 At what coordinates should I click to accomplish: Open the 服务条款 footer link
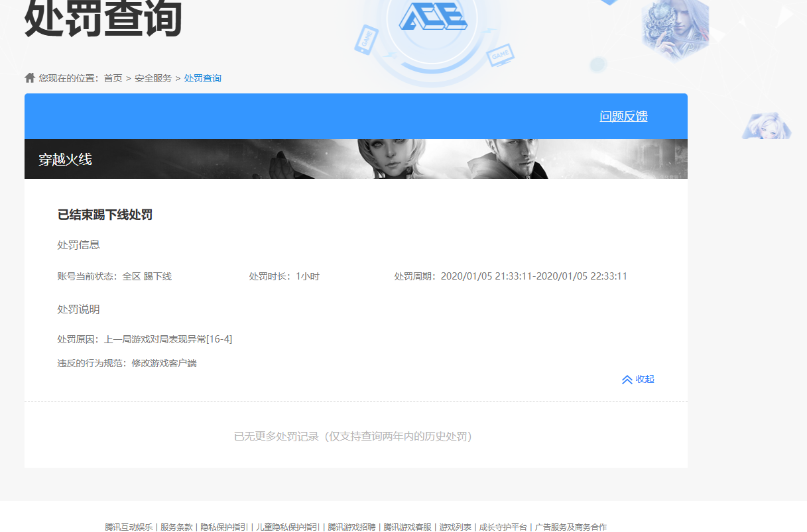176,527
